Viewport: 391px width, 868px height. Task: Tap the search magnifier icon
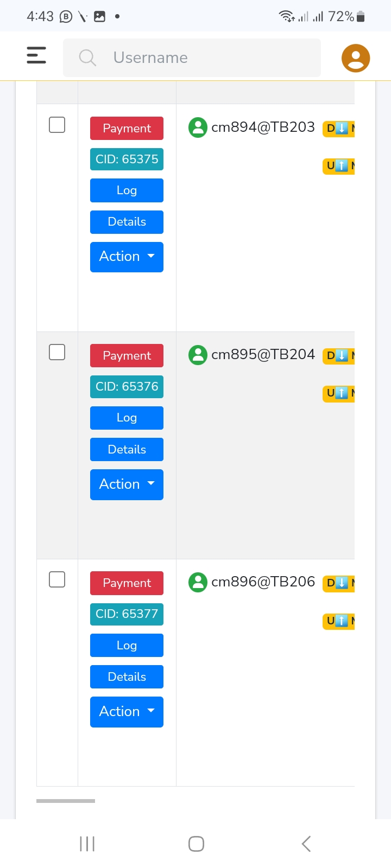click(87, 58)
